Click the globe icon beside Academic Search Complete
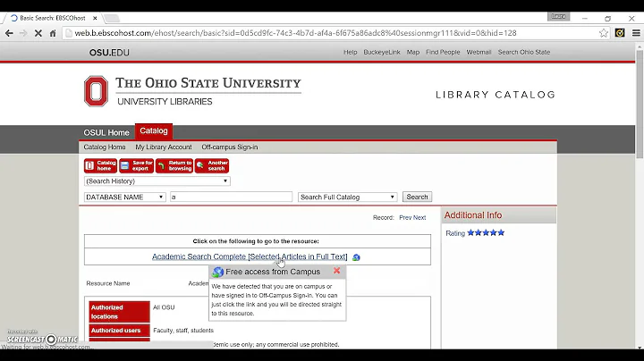The width and height of the screenshot is (644, 361). (356, 257)
